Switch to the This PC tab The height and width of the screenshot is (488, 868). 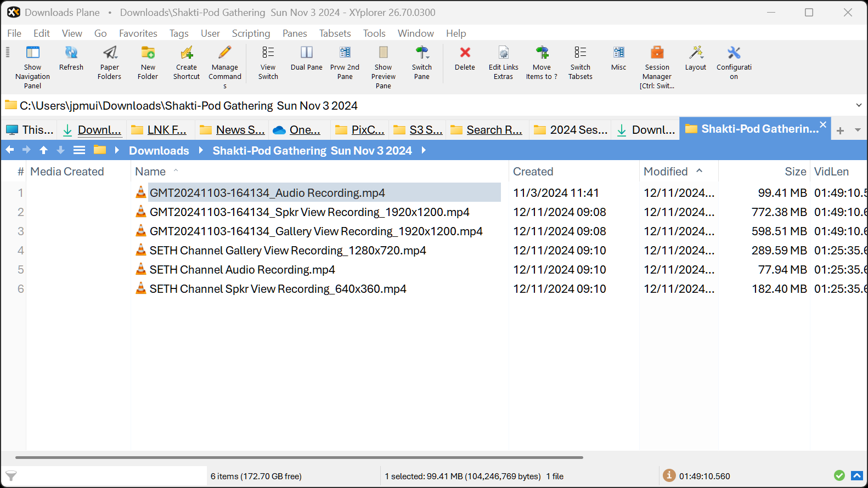(30, 130)
